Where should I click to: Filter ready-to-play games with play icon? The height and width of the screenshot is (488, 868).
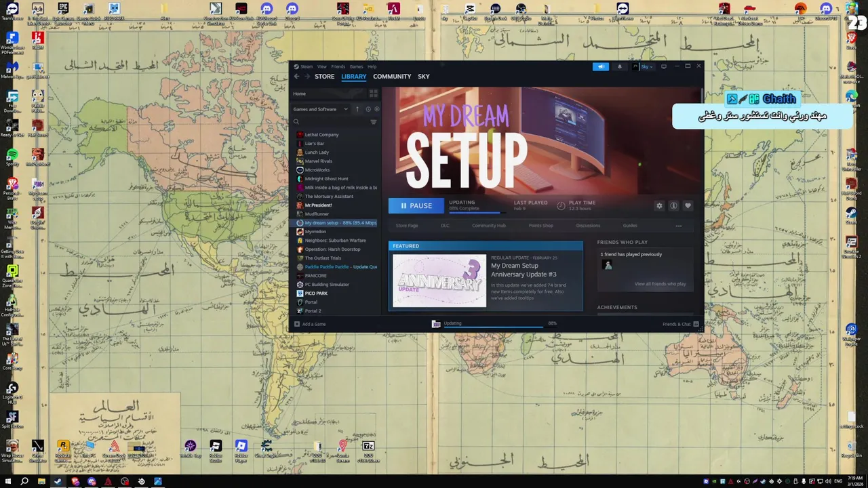pyautogui.click(x=377, y=109)
